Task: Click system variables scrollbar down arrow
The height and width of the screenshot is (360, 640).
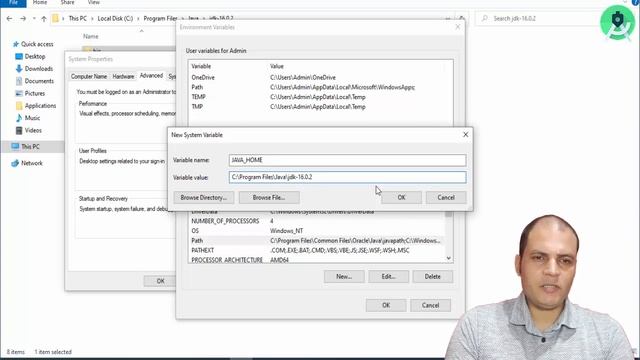Action: click(449, 258)
